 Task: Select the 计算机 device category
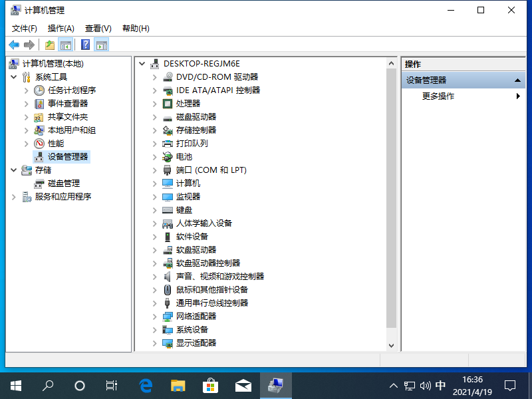pos(188,184)
